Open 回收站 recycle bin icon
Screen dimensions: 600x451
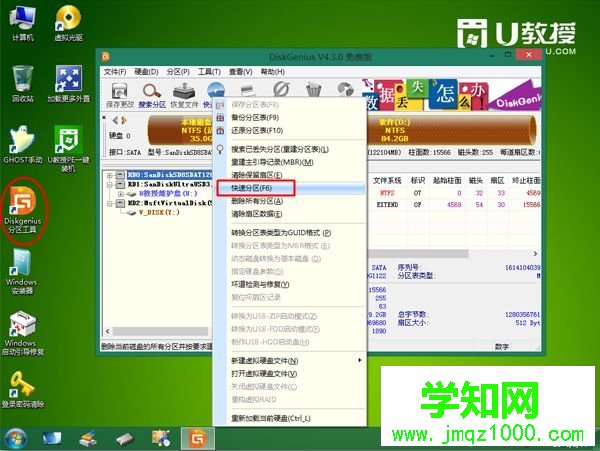23,84
